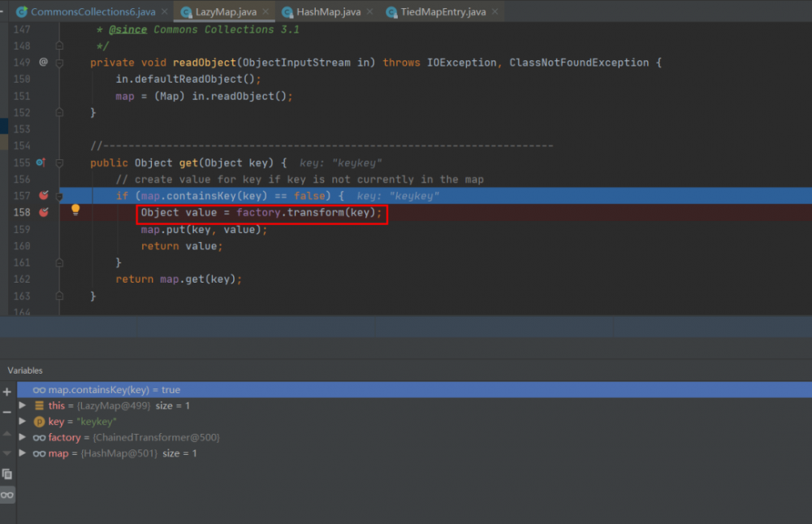
Task: Expand the 'this' variable node
Action: click(23, 405)
